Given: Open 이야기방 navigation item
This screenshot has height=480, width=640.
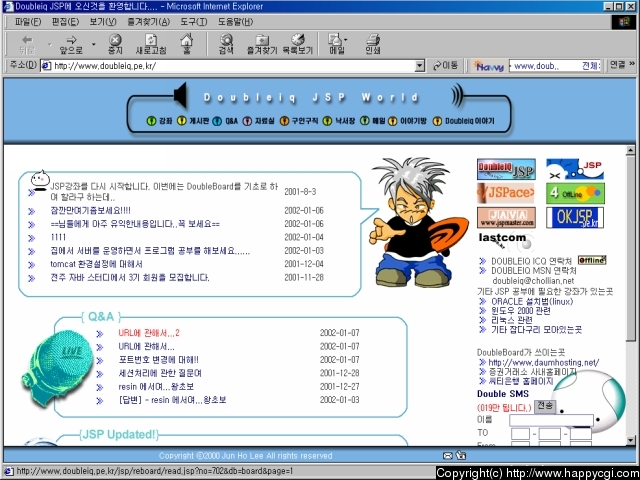Looking at the screenshot, I should coord(407,121).
